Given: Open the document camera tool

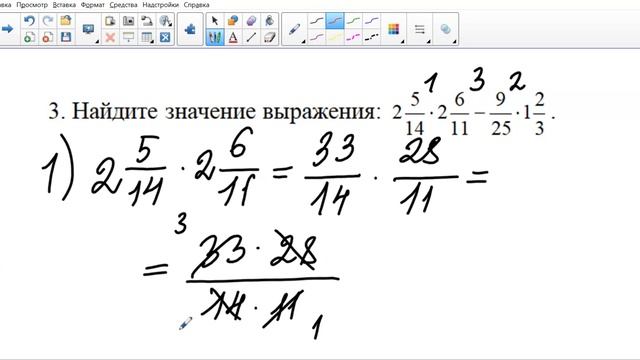Looking at the screenshot, I should pyautogui.click(x=147, y=20).
